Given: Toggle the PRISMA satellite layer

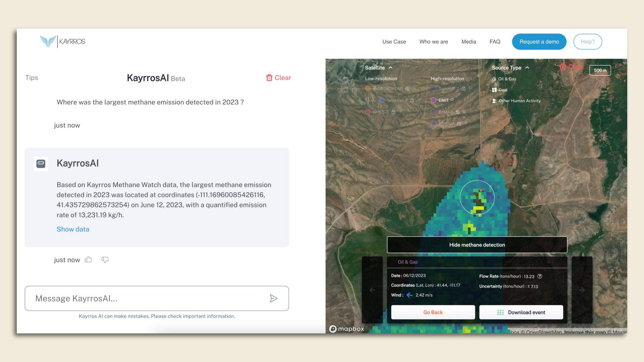Looking at the screenshot, I should pos(433,124).
